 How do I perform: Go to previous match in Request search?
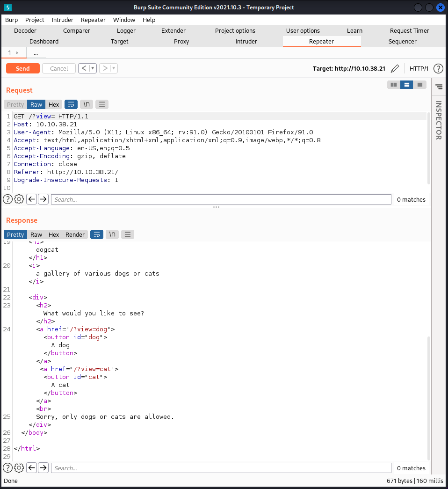(32, 199)
